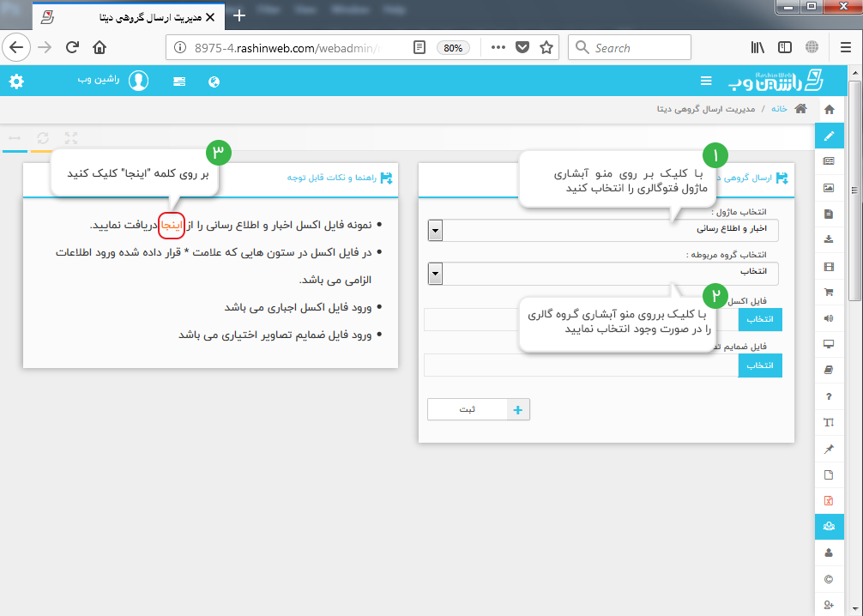Click the Pocket save icon
This screenshot has height=616, width=863.
(522, 47)
